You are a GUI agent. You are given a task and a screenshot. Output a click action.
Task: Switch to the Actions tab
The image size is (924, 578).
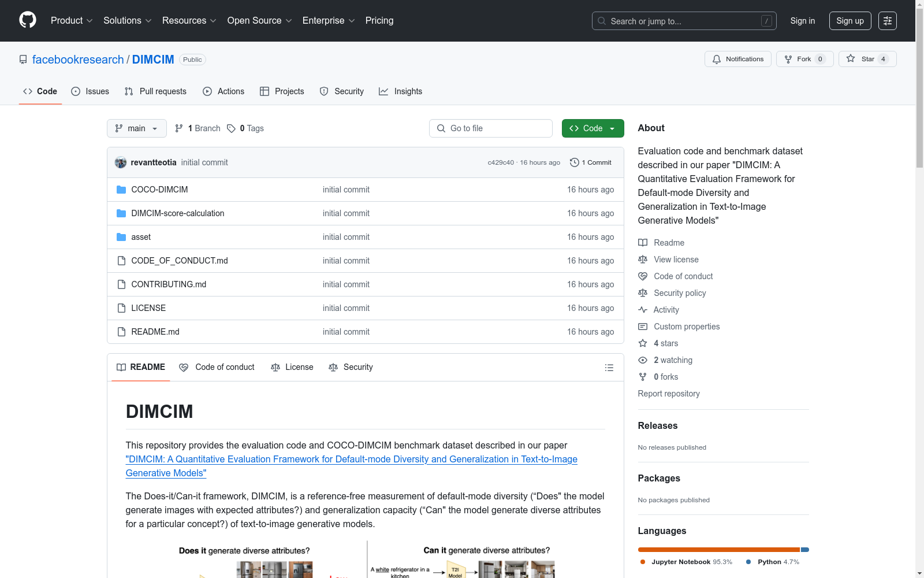point(223,91)
